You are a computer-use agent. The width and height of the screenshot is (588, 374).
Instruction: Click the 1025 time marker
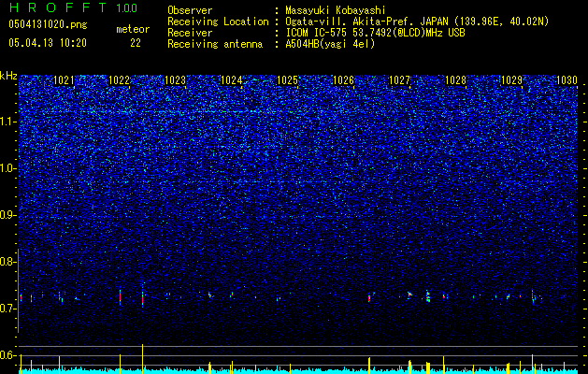coord(287,80)
